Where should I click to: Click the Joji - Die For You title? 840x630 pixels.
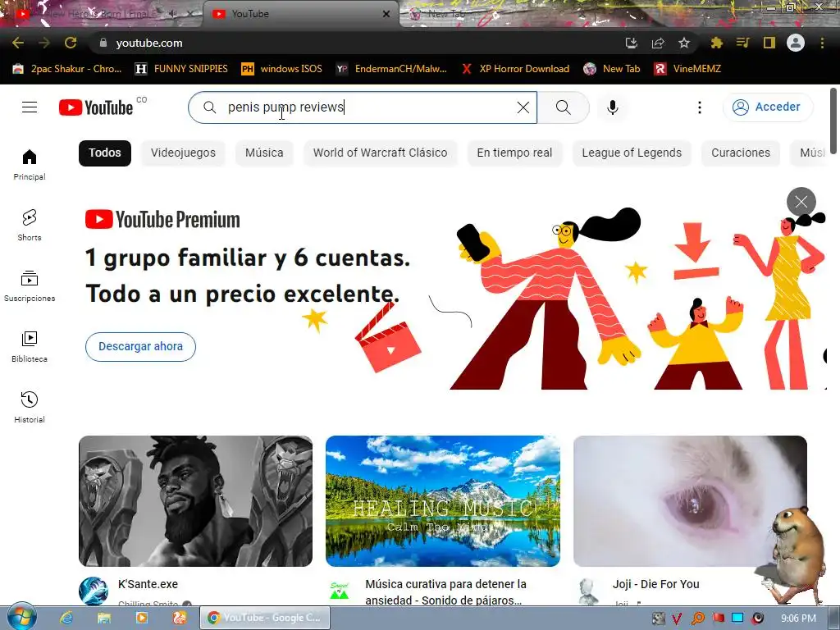pos(656,584)
